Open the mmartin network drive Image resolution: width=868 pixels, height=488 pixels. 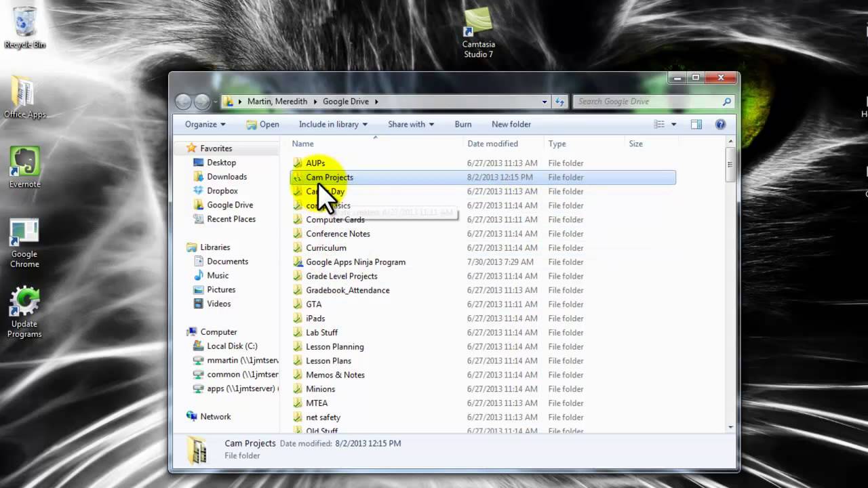[x=235, y=361]
